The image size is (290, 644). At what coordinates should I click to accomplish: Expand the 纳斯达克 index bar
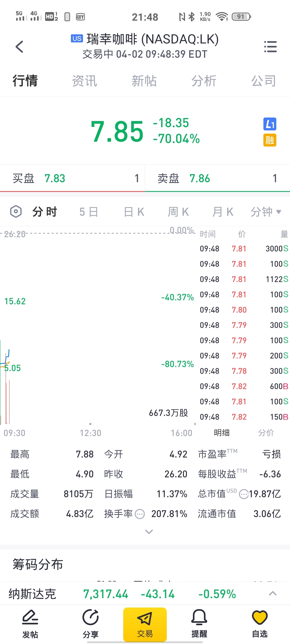[273, 594]
